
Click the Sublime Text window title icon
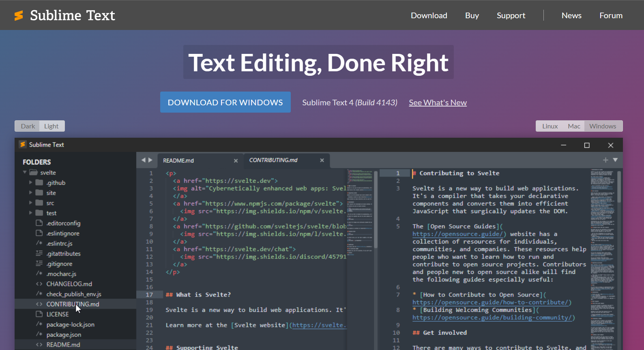click(x=23, y=144)
